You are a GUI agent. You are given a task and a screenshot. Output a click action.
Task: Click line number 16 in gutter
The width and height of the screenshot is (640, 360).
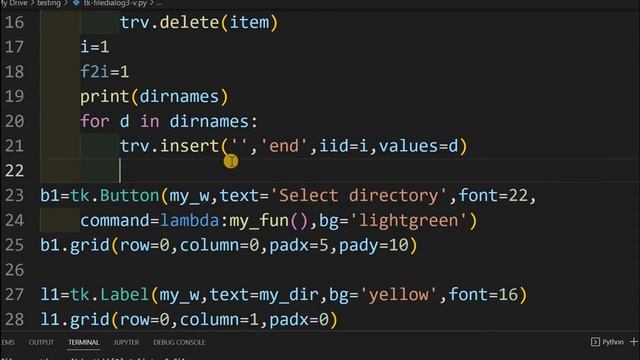[x=15, y=22]
